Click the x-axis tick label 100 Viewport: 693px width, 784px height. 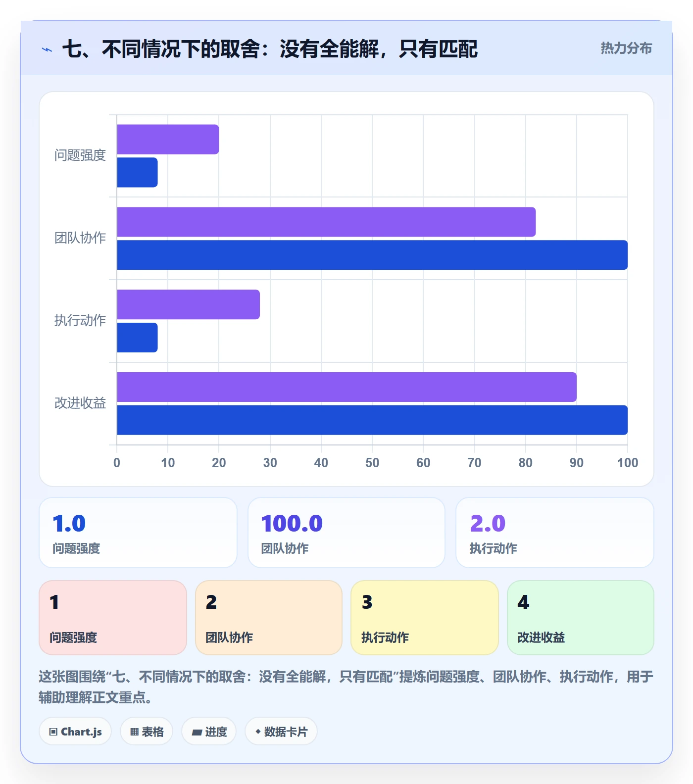pyautogui.click(x=628, y=463)
